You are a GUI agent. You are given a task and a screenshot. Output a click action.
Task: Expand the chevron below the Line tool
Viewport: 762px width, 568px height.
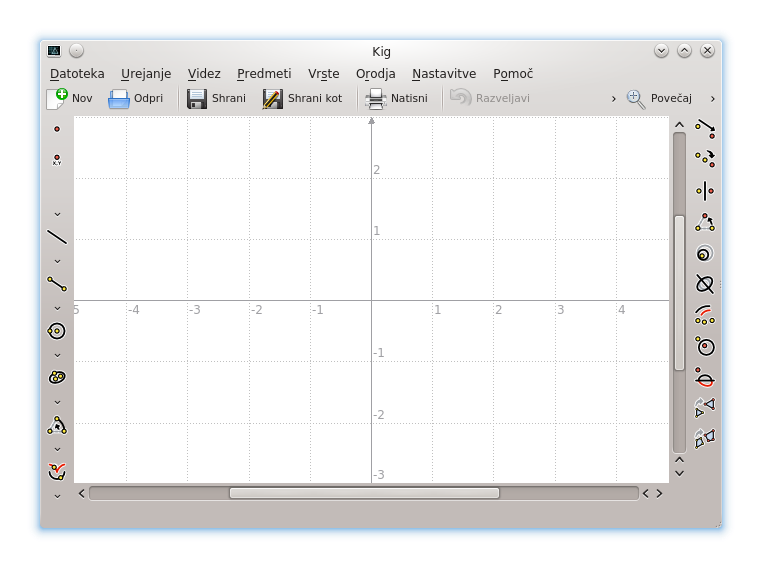tap(57, 261)
